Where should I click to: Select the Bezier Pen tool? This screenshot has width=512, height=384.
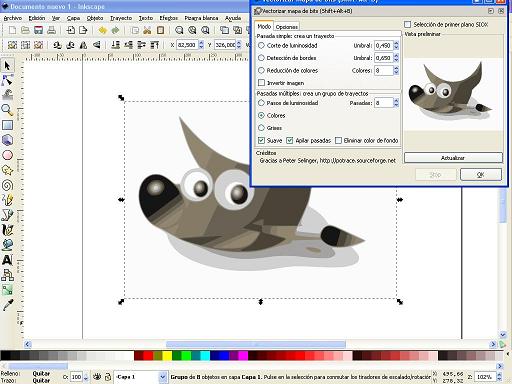pyautogui.click(x=7, y=215)
